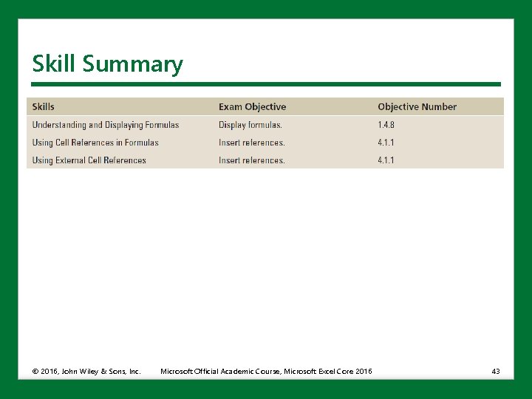Click Insert references in second row
Screen dimensions: 532x399
coord(251,143)
